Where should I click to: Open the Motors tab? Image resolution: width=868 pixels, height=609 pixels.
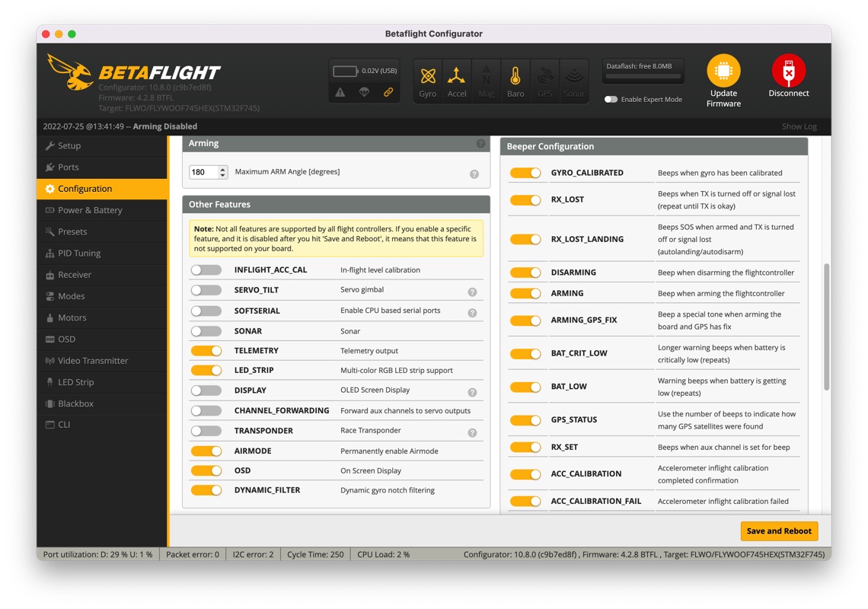coord(102,317)
